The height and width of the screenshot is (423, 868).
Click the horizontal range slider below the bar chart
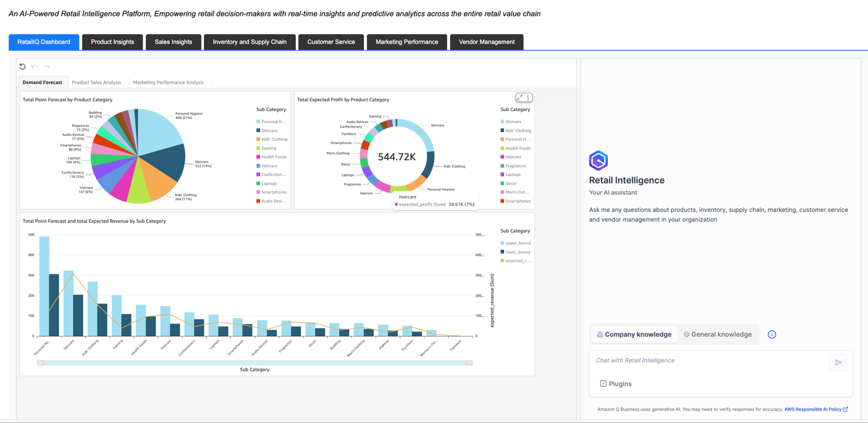pyautogui.click(x=254, y=362)
